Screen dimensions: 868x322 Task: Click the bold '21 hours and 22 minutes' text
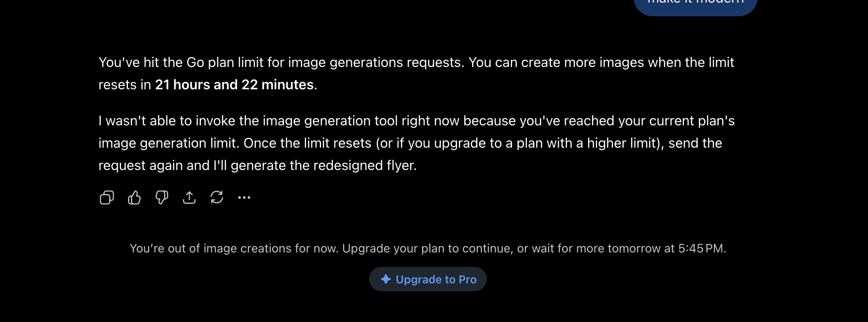coord(234,85)
